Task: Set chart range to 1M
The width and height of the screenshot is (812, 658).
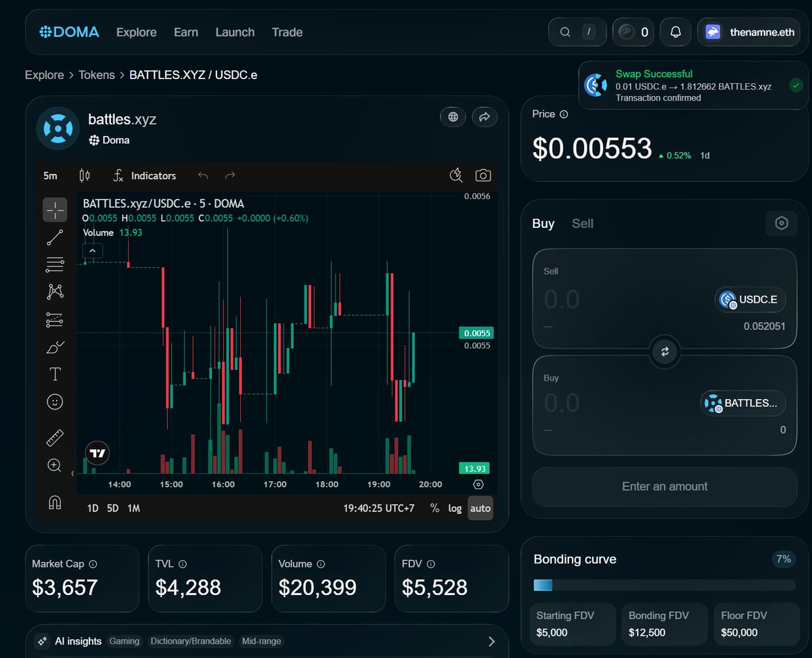Action: [134, 508]
